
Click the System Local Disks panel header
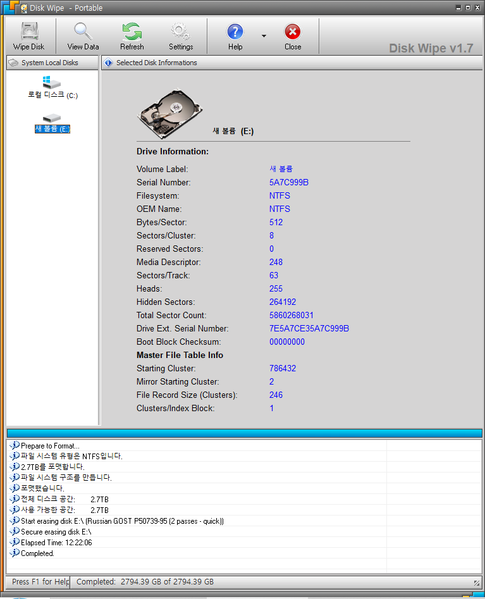tap(52, 63)
